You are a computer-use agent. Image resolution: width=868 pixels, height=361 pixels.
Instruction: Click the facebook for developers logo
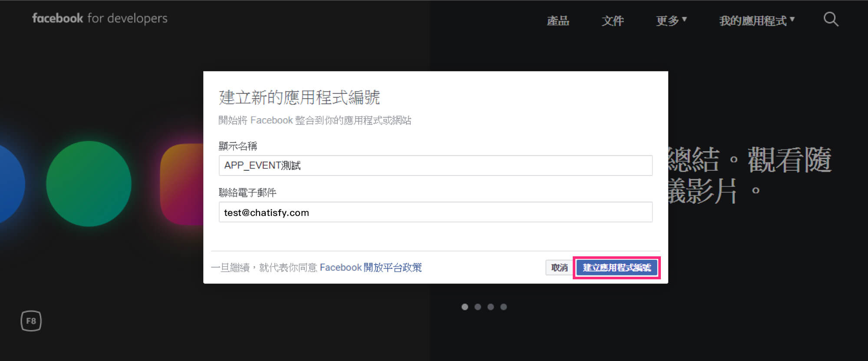click(99, 18)
